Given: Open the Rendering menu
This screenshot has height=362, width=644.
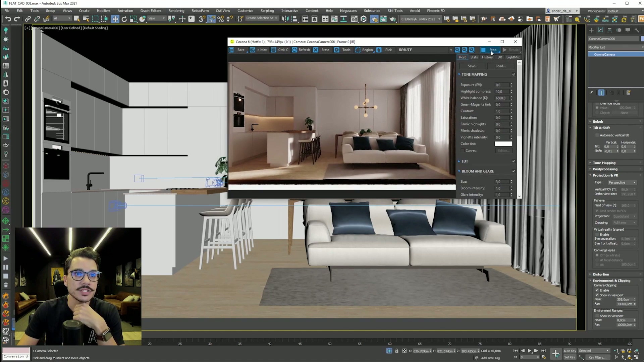Looking at the screenshot, I should pyautogui.click(x=176, y=11).
